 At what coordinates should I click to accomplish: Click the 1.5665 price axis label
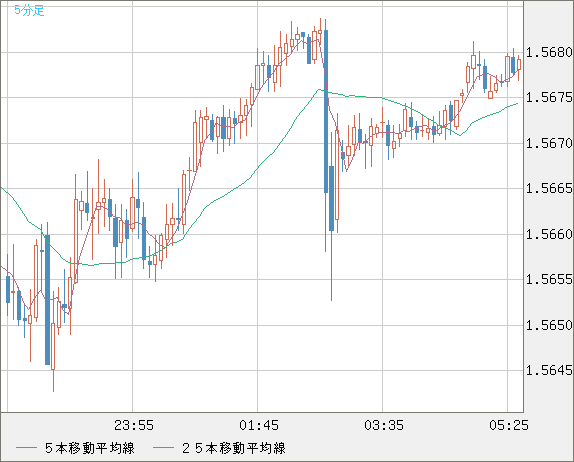[x=549, y=189]
